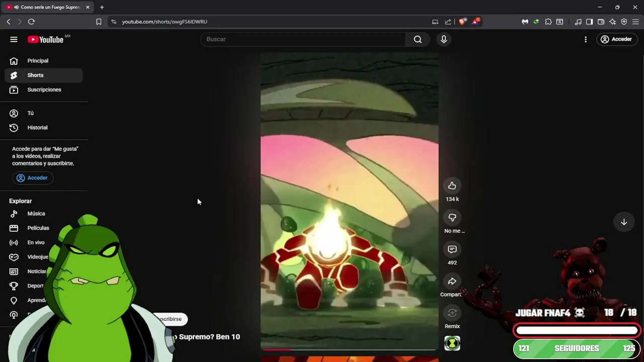
Task: Open Historial in the sidebar
Action: click(44, 128)
